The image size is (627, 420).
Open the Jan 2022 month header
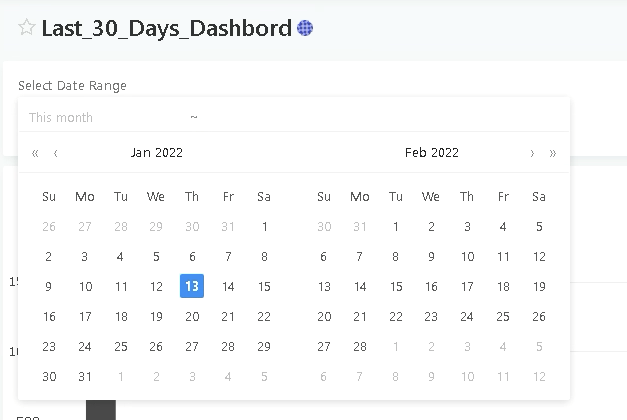[x=157, y=152]
